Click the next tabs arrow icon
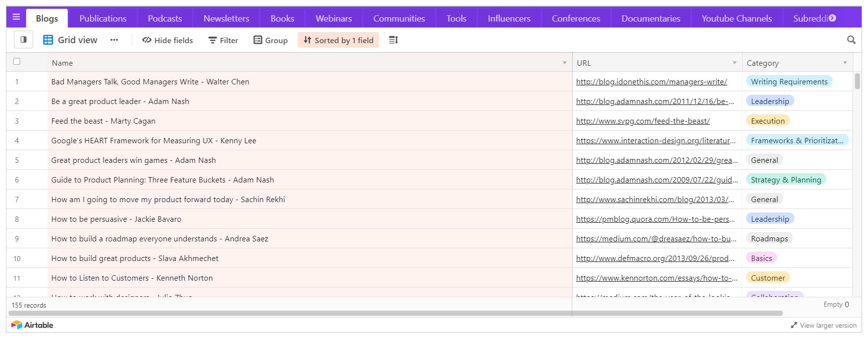The image size is (868, 339). coord(832,18)
